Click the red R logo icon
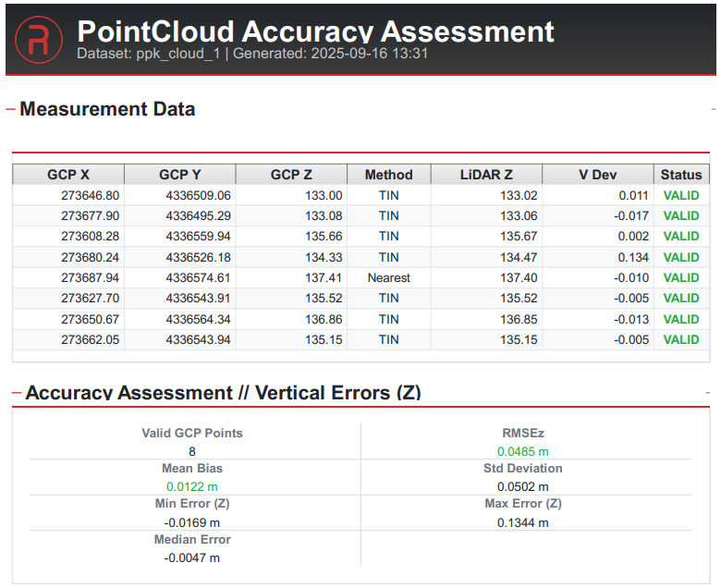 [x=39, y=39]
